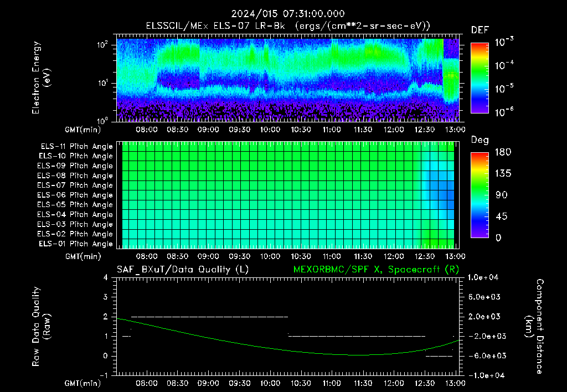Click the MEXORBMC/SPF X, Spacecraft (R) legend
This screenshot has width=567, height=392.
coord(376,270)
